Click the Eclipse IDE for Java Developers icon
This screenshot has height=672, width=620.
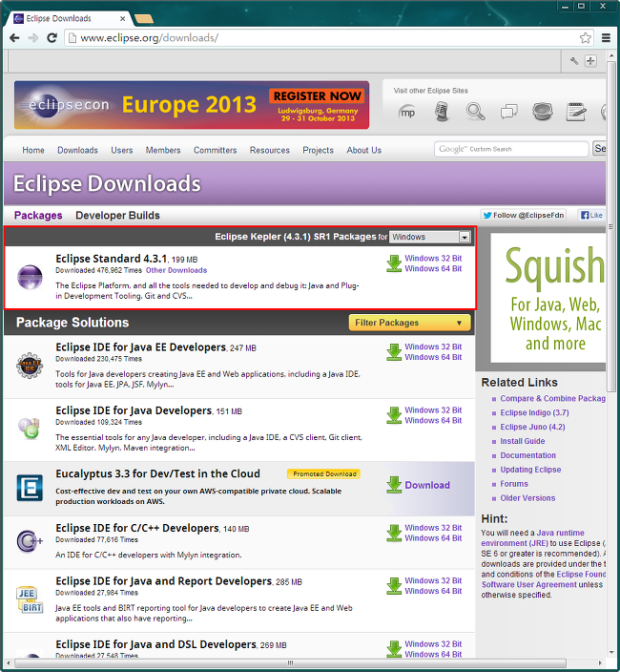(30, 429)
